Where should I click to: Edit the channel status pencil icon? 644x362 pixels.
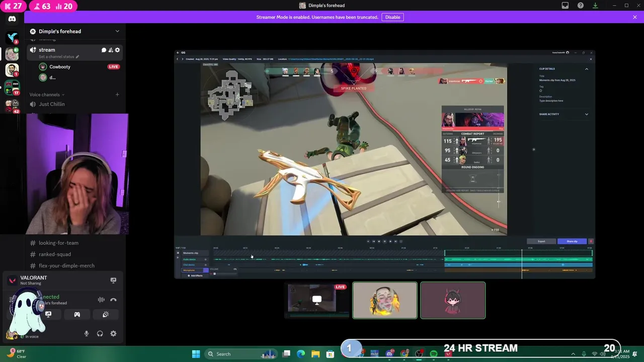(77, 57)
